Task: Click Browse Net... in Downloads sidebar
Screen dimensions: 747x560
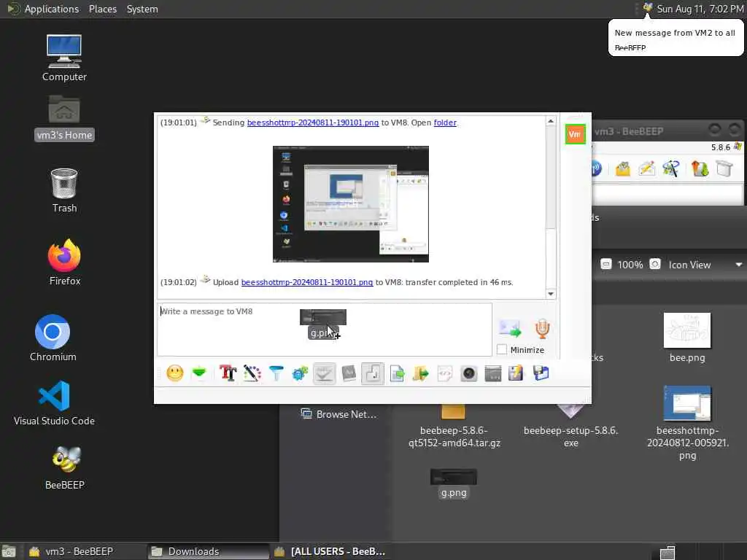Action: [338, 414]
